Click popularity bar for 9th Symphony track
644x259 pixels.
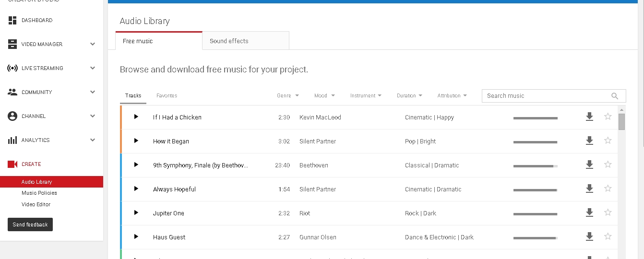pos(536,166)
